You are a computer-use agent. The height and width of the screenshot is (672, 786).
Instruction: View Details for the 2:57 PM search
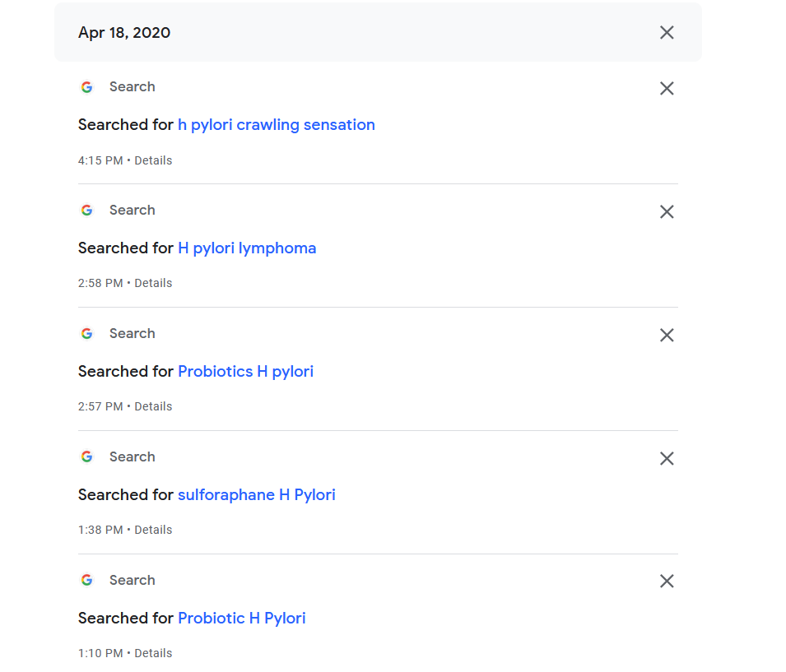pyautogui.click(x=153, y=406)
